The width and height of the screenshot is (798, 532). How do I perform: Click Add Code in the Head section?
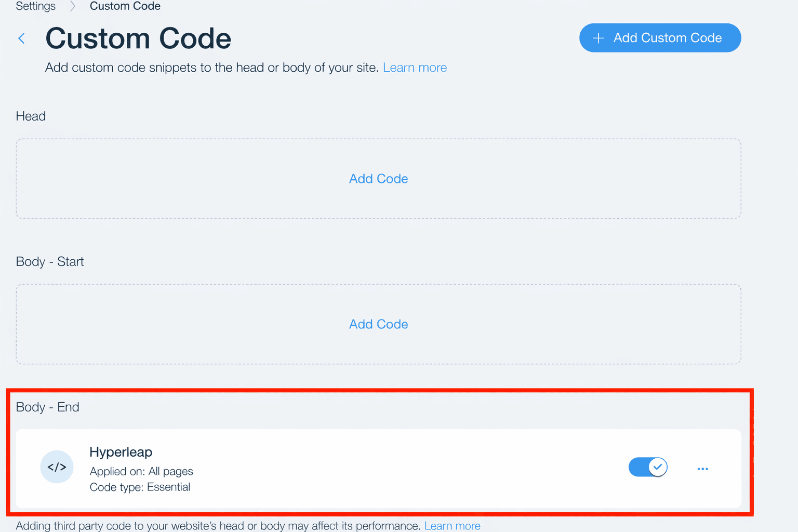point(378,179)
